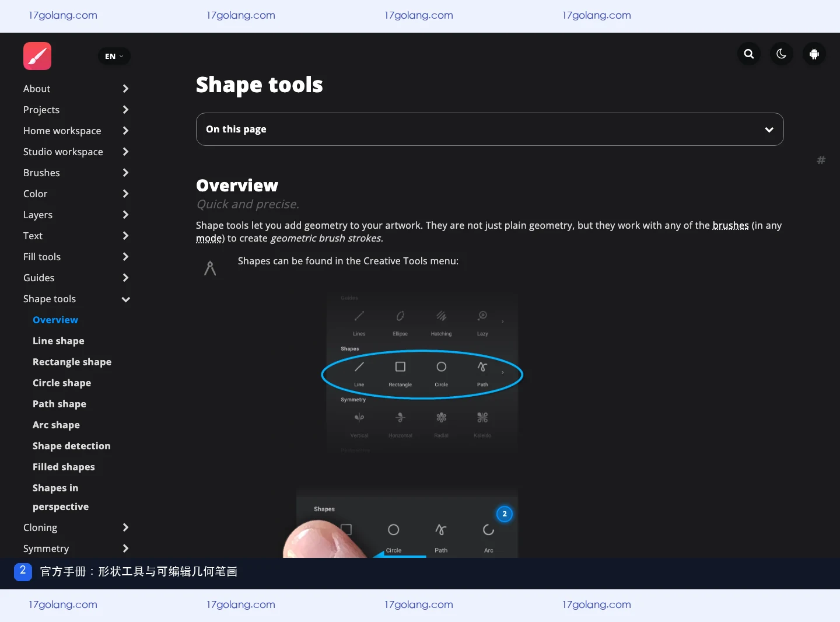Click the compass Creative Tools icon
840x622 pixels.
click(210, 268)
